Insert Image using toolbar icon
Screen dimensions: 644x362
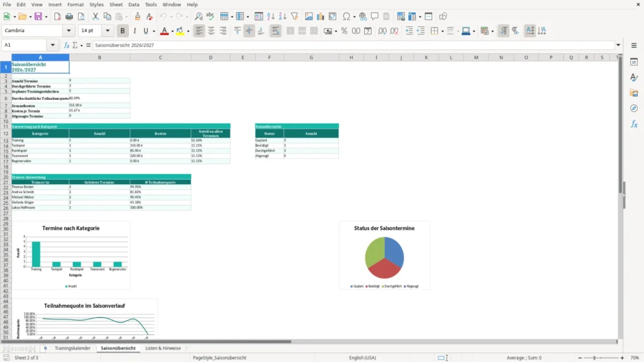pos(309,16)
